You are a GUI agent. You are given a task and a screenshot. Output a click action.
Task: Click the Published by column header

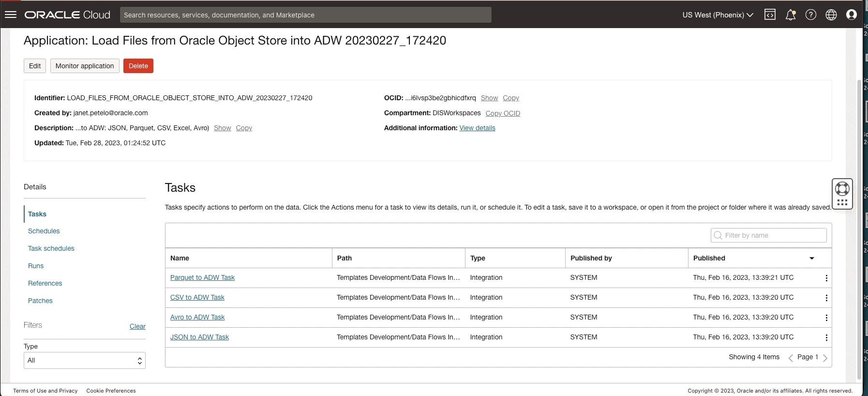[x=627, y=258]
